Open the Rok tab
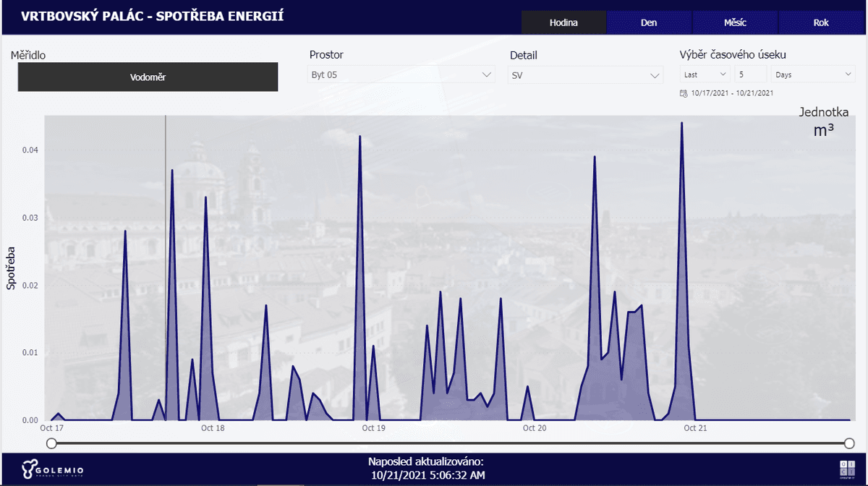The width and height of the screenshot is (868, 486). coord(821,22)
